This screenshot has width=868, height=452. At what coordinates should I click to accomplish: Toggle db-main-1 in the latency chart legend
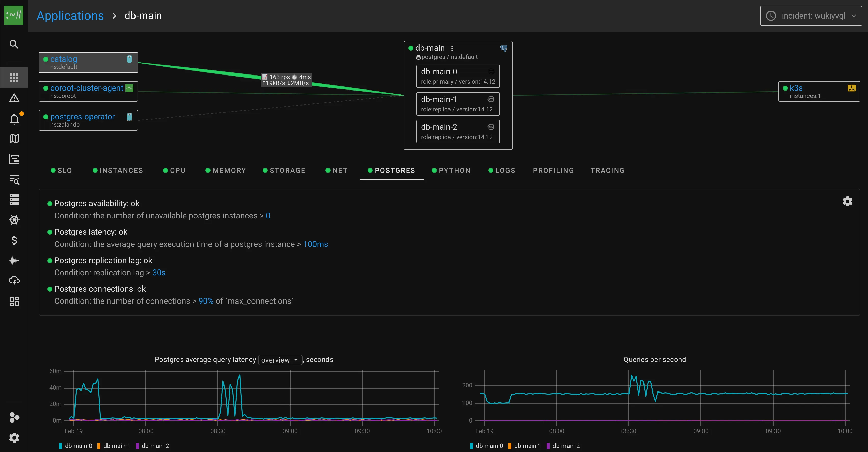coord(114,446)
